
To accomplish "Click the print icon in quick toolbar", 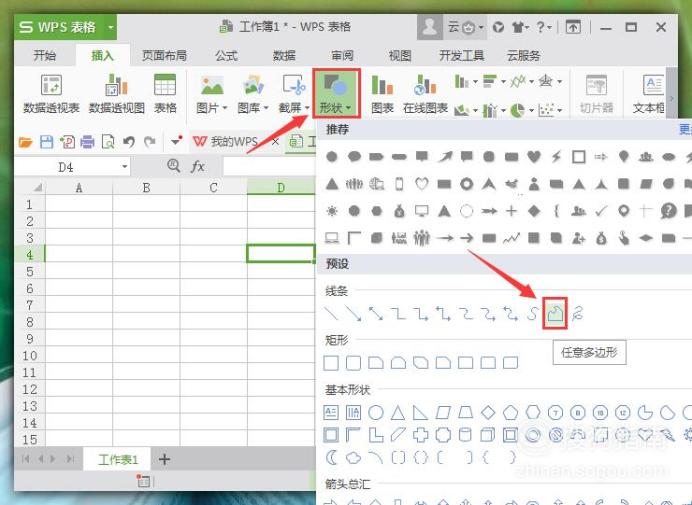I will pyautogui.click(x=87, y=142).
